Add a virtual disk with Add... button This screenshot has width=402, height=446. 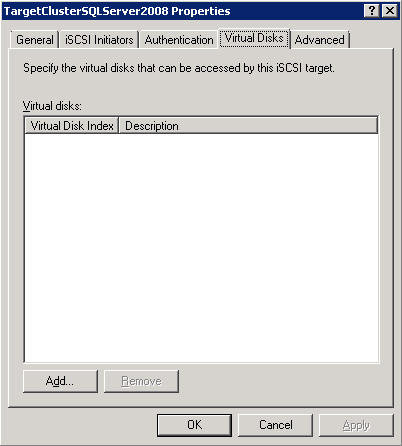point(60,381)
